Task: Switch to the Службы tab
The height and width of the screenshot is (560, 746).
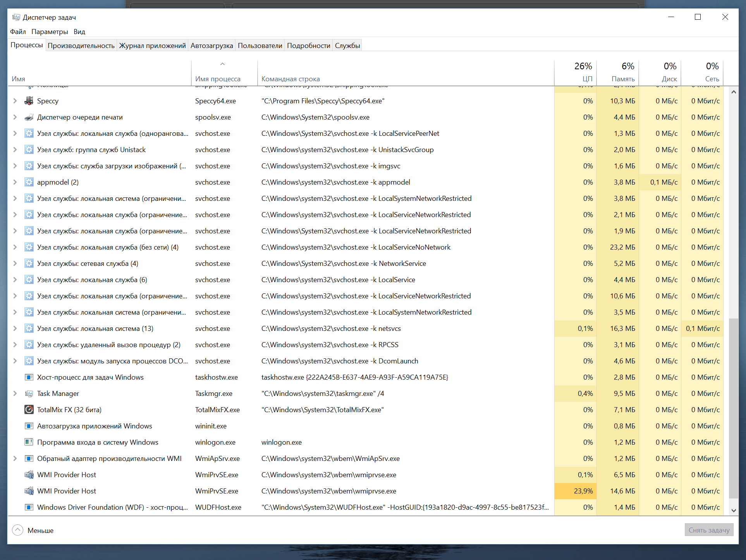Action: [347, 46]
